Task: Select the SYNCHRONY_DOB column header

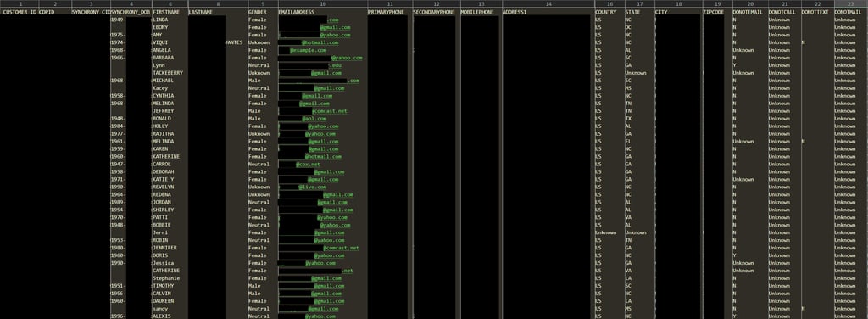Action: 131,12
